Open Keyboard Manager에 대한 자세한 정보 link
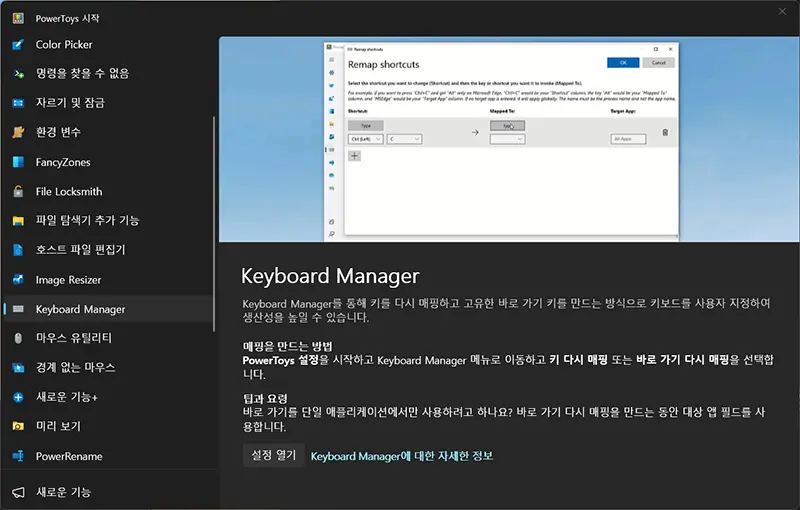The width and height of the screenshot is (800, 510). pyautogui.click(x=402, y=456)
